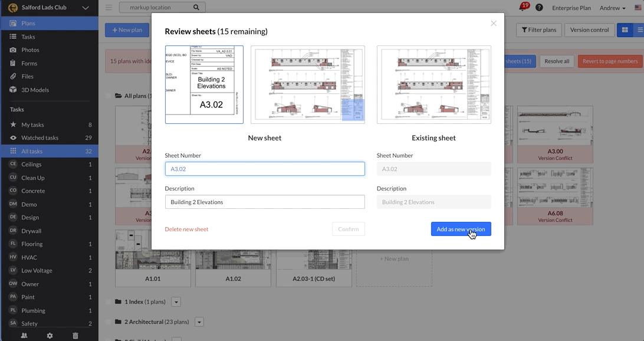Click Add as new version button
This screenshot has height=341, width=644.
tap(461, 229)
